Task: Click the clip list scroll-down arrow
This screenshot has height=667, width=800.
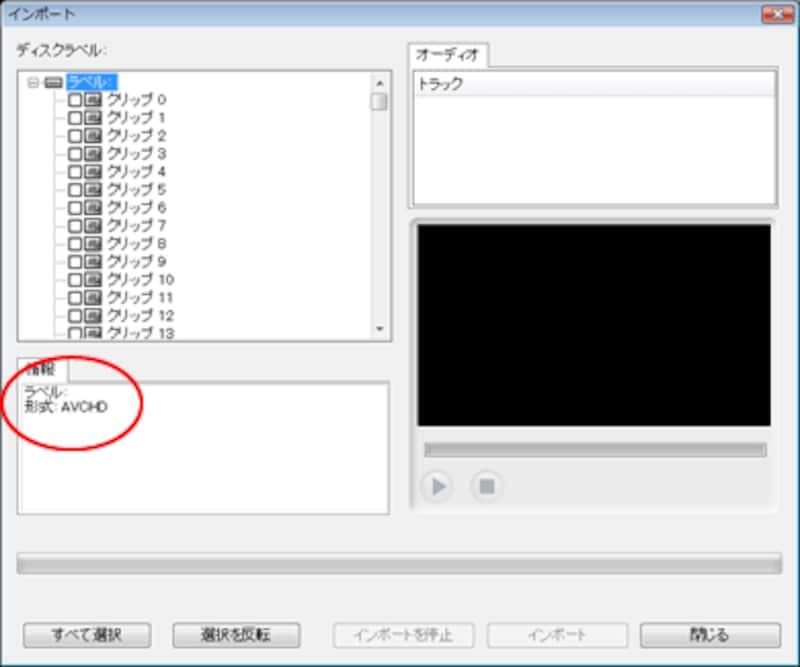Action: click(380, 329)
